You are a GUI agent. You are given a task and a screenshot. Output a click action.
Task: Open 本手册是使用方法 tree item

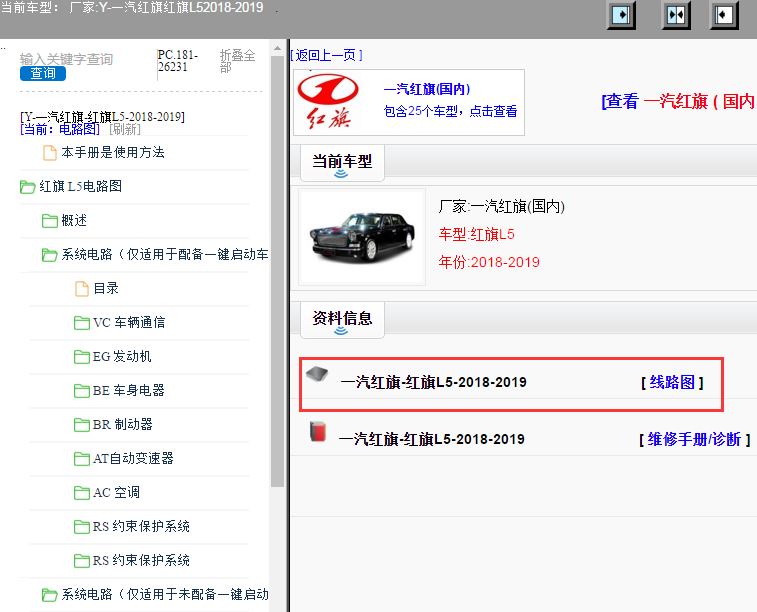(113, 153)
